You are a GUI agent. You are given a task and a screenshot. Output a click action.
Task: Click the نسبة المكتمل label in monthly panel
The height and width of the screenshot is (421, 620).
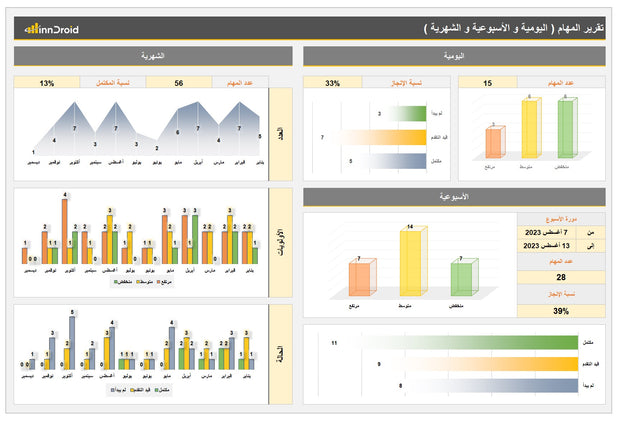point(113,83)
